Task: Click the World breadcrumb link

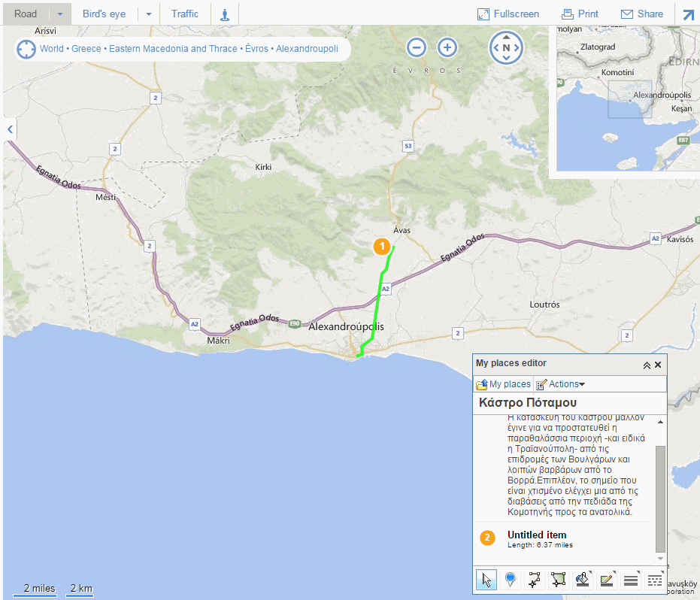Action: click(x=52, y=49)
